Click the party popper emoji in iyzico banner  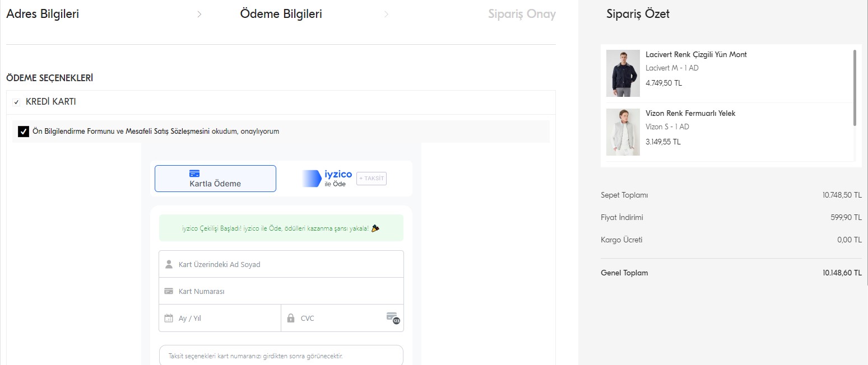pos(375,228)
